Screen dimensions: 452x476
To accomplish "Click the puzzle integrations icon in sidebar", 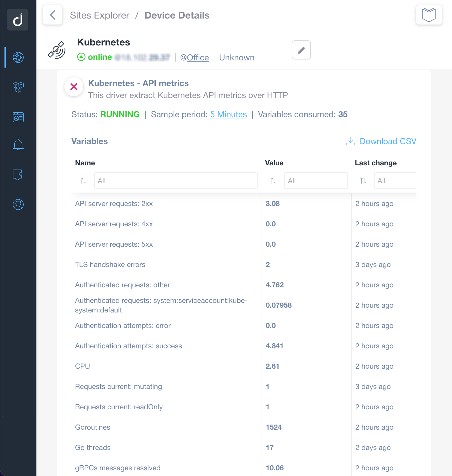I will [18, 175].
